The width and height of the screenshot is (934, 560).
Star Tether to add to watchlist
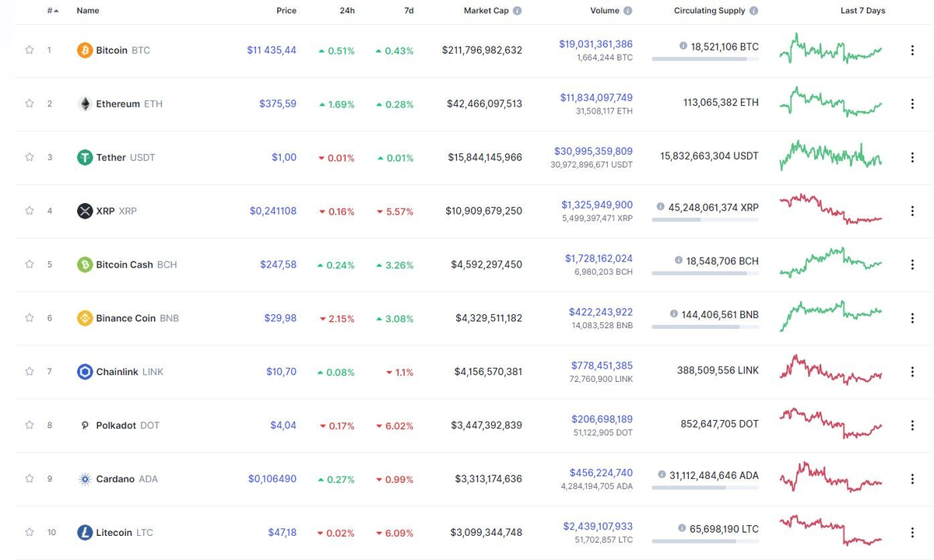pyautogui.click(x=30, y=157)
